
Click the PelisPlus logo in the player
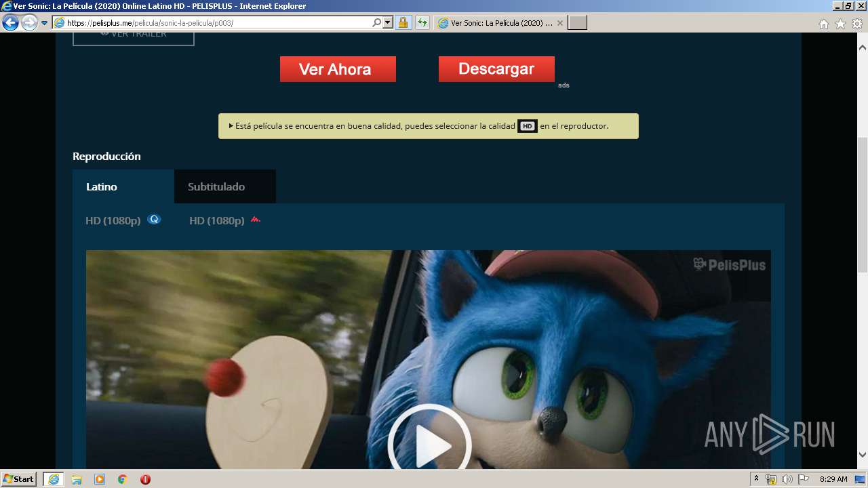(x=729, y=265)
